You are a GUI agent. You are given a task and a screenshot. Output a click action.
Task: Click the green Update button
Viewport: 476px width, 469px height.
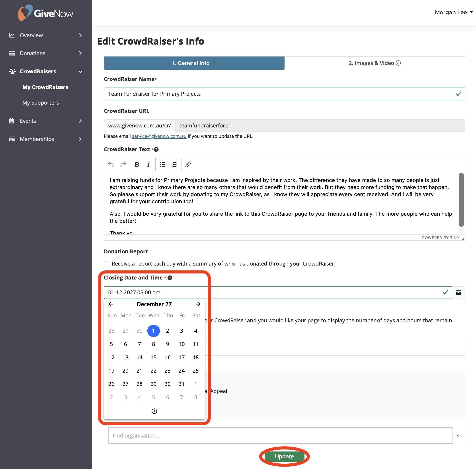coord(284,456)
